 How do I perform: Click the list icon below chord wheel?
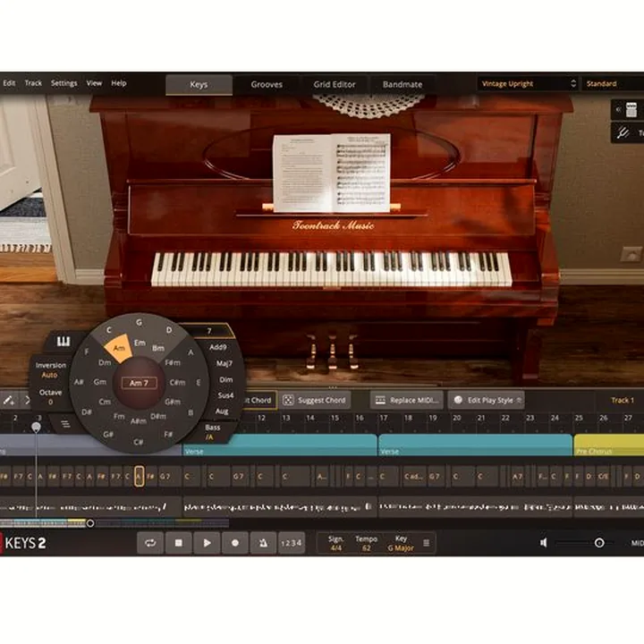point(65,423)
